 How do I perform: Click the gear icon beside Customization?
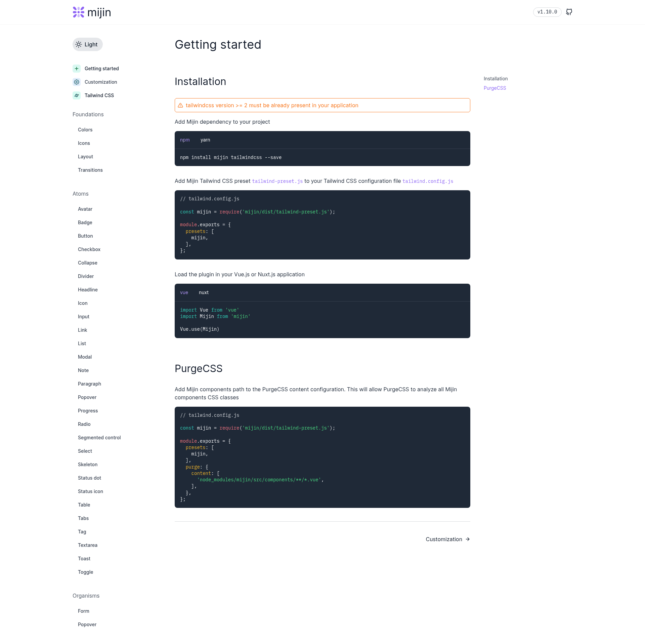point(77,82)
